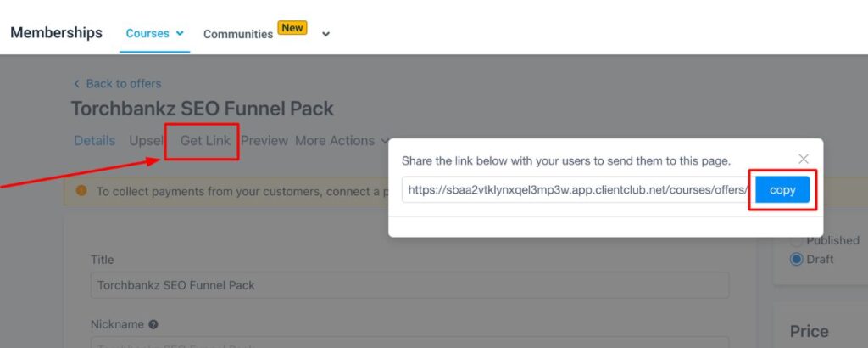Go to Back to offers link

(124, 83)
